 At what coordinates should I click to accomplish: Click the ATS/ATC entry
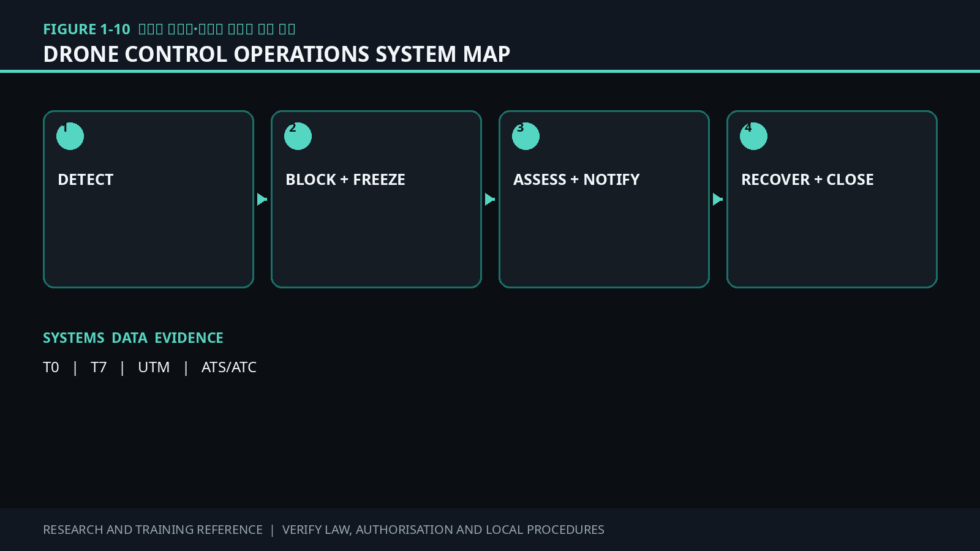point(229,367)
